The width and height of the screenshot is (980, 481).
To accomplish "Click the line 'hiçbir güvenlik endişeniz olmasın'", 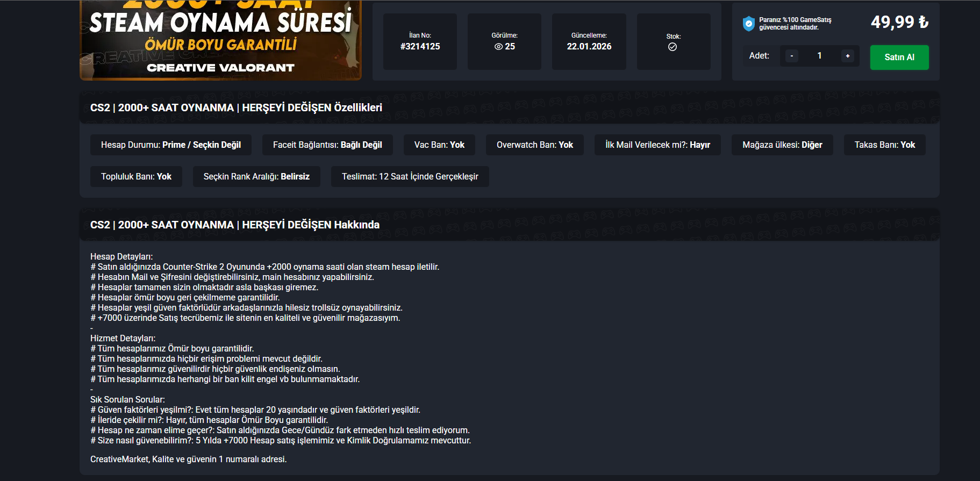I will (x=216, y=369).
